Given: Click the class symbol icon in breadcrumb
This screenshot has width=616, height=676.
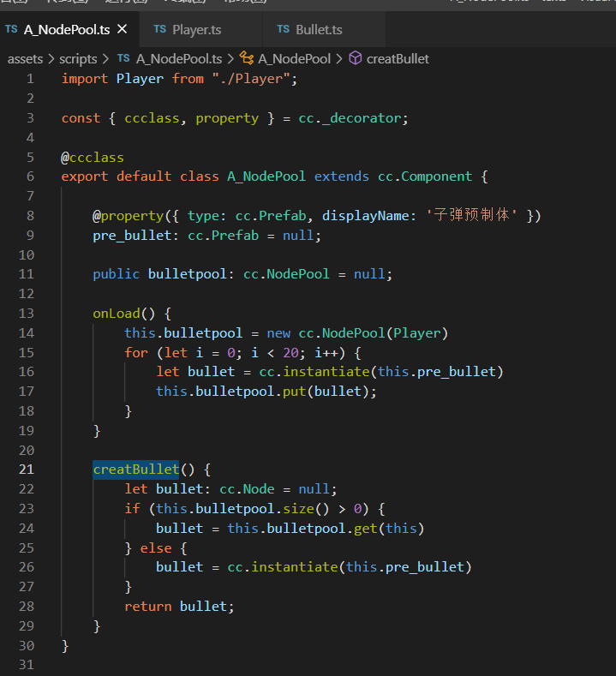Looking at the screenshot, I should pyautogui.click(x=247, y=58).
